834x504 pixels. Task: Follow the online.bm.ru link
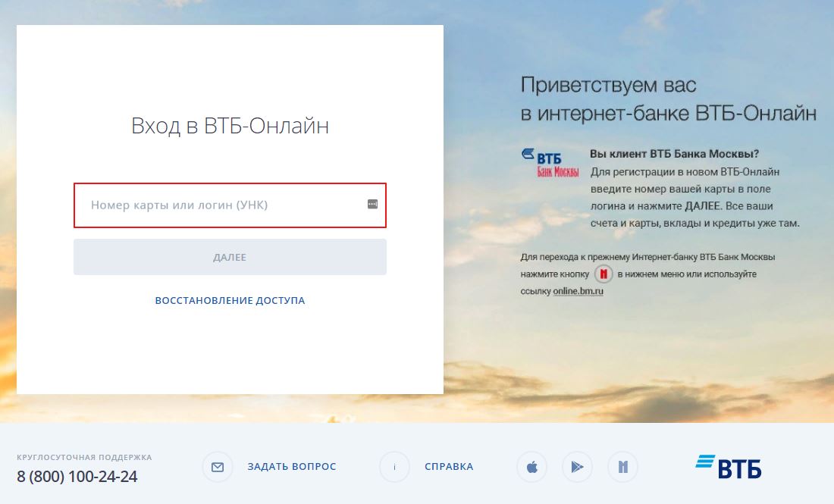pyautogui.click(x=578, y=291)
